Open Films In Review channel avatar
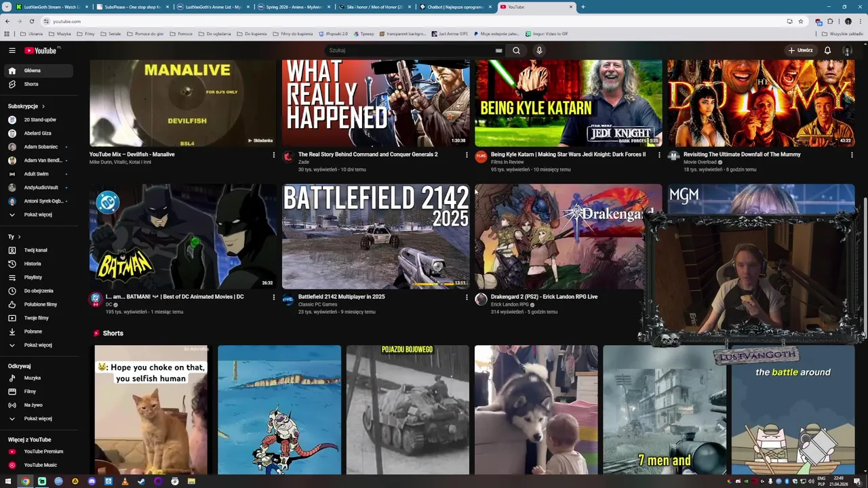 pyautogui.click(x=481, y=157)
